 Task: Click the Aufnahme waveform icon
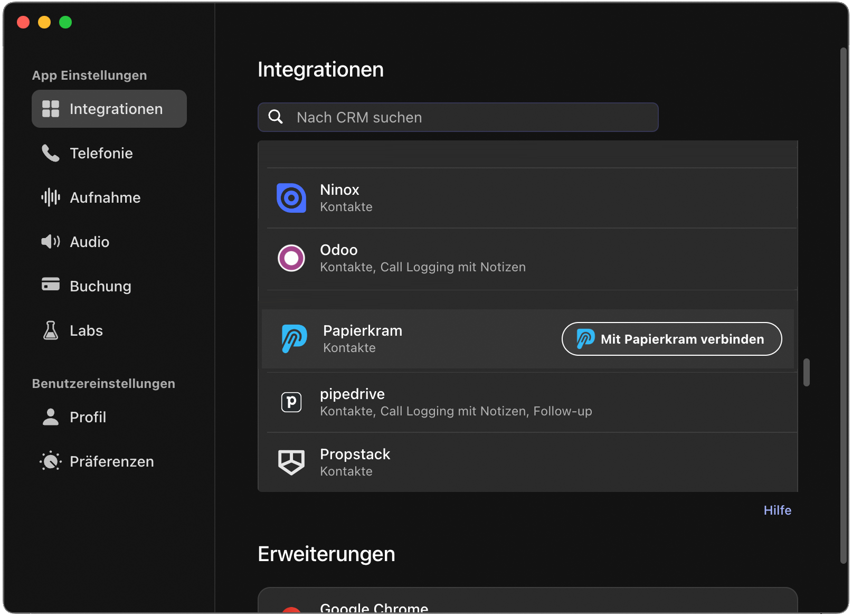pyautogui.click(x=51, y=197)
